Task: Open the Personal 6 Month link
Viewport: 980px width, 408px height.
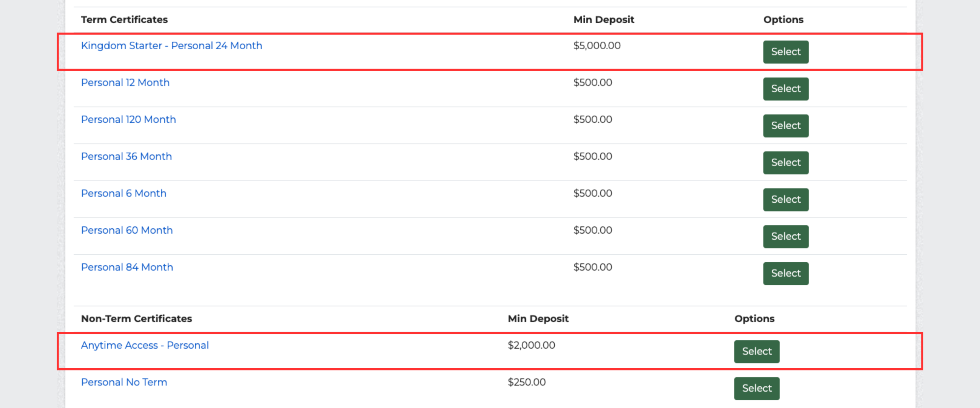Action: coord(124,193)
